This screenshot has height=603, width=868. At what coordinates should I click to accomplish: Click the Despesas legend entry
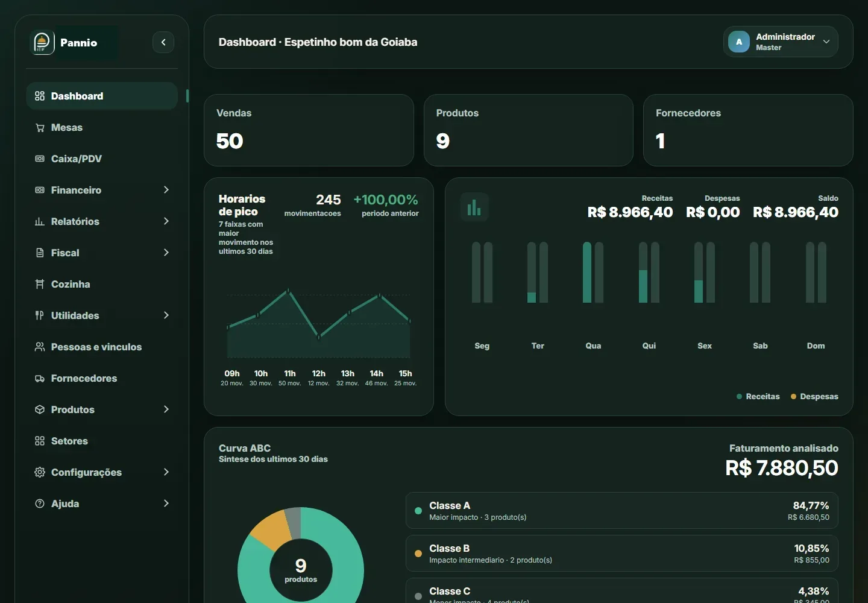tap(814, 397)
